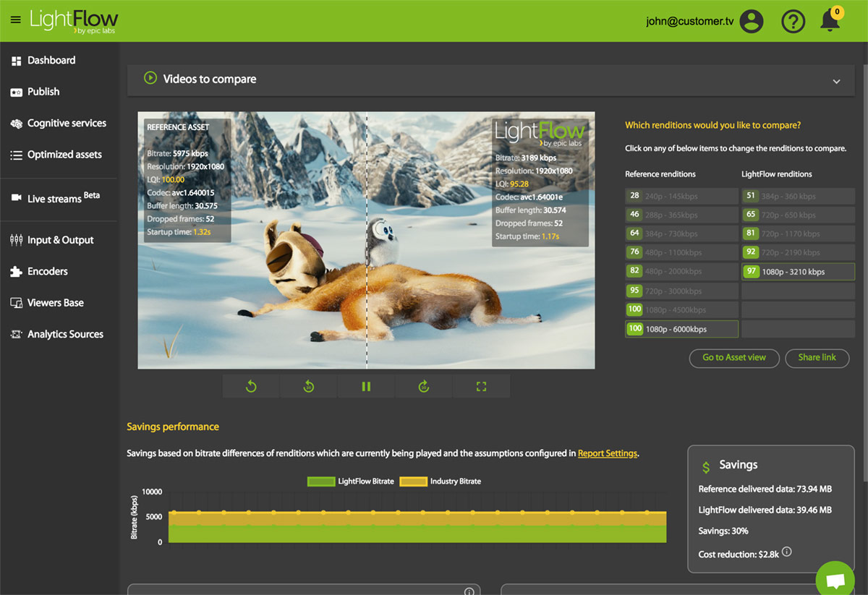Open the chat support bubble
Viewport: 868px width, 595px height.
(x=835, y=580)
